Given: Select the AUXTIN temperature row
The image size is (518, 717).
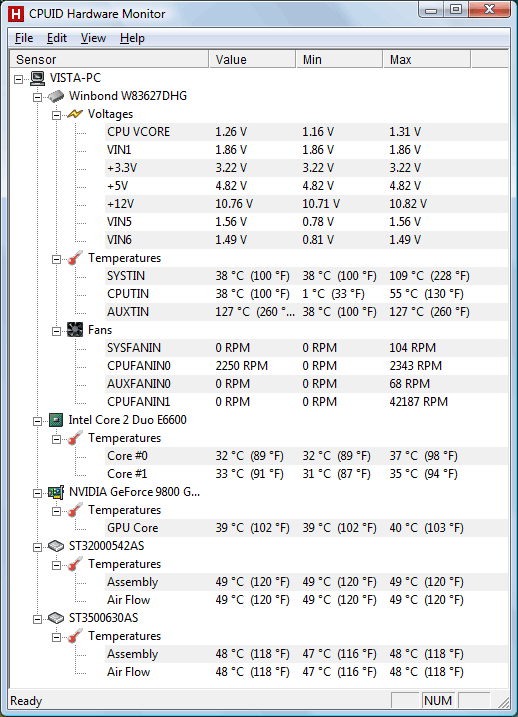Looking at the screenshot, I should tap(306, 312).
